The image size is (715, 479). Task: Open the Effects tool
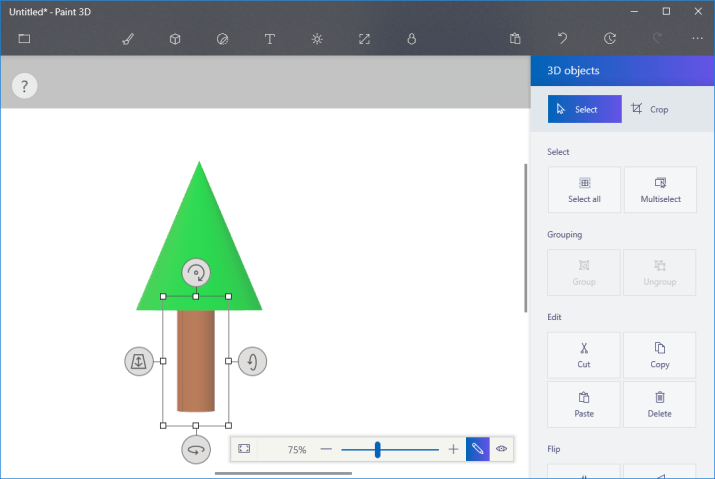click(317, 39)
